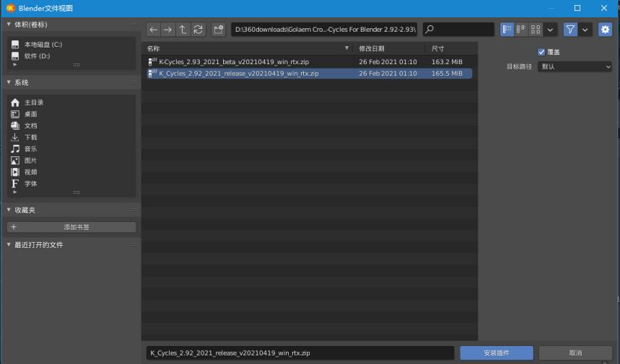Image resolution: width=620 pixels, height=364 pixels.
Task: Click the sort direction triangle in 名称 header
Action: tap(346, 48)
